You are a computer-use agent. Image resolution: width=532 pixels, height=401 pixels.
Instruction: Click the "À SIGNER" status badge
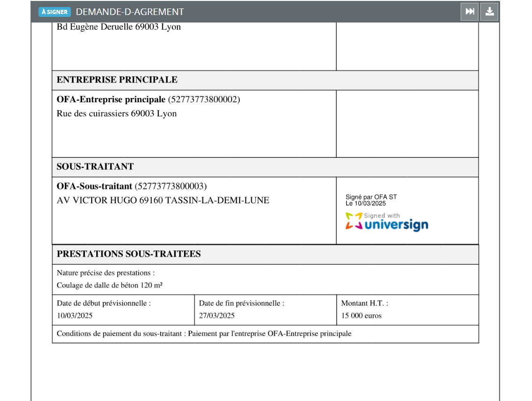[54, 12]
